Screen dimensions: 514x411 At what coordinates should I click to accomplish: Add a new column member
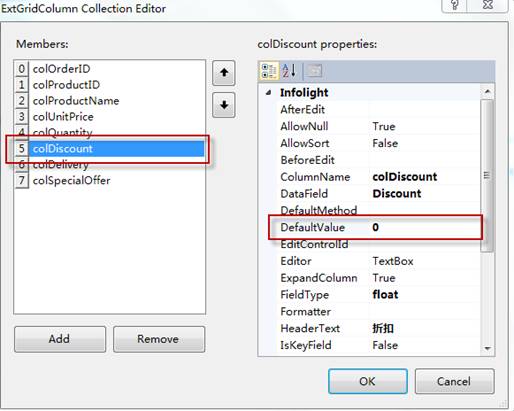(x=60, y=339)
